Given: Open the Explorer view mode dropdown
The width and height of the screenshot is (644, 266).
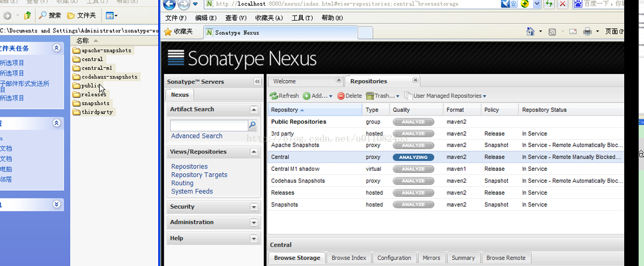Looking at the screenshot, I should pyautogui.click(x=111, y=16).
